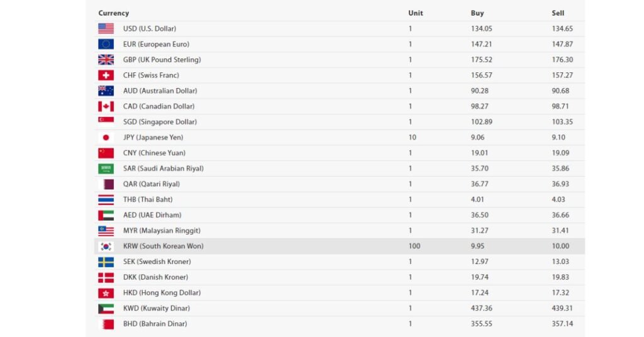The image size is (644, 337).
Task: Click the Swedish flag icon
Action: click(x=106, y=262)
